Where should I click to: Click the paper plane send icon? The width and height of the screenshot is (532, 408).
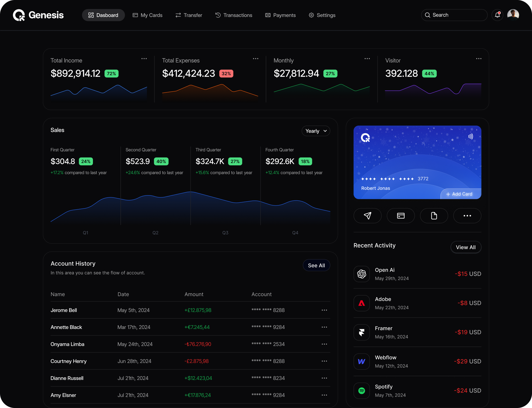click(367, 216)
